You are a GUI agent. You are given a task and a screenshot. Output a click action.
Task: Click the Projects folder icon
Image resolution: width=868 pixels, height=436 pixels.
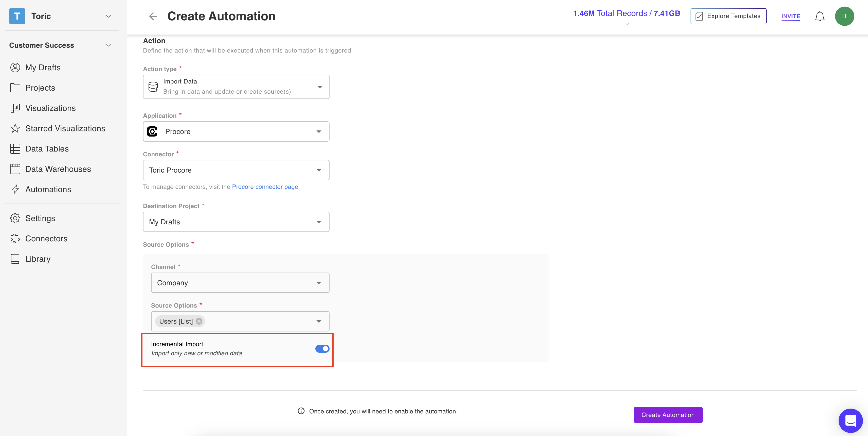click(15, 88)
